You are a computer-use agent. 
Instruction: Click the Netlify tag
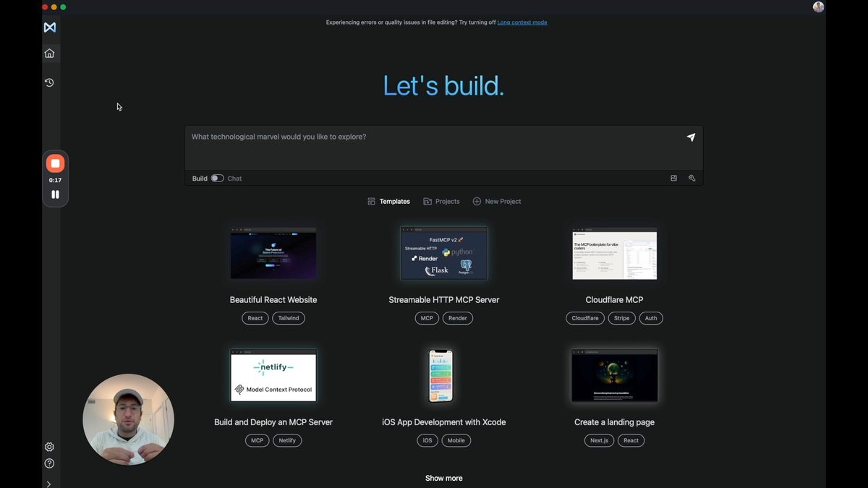click(x=287, y=440)
